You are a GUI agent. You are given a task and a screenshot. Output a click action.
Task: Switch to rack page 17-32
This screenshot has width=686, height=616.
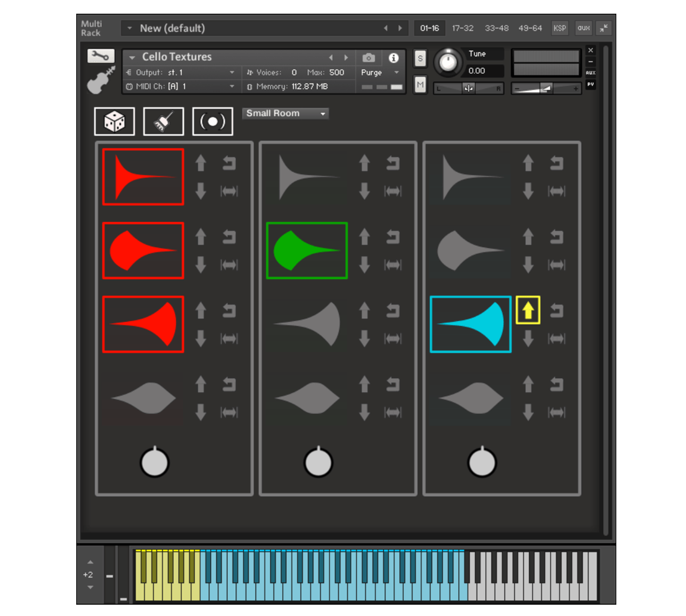pyautogui.click(x=463, y=28)
